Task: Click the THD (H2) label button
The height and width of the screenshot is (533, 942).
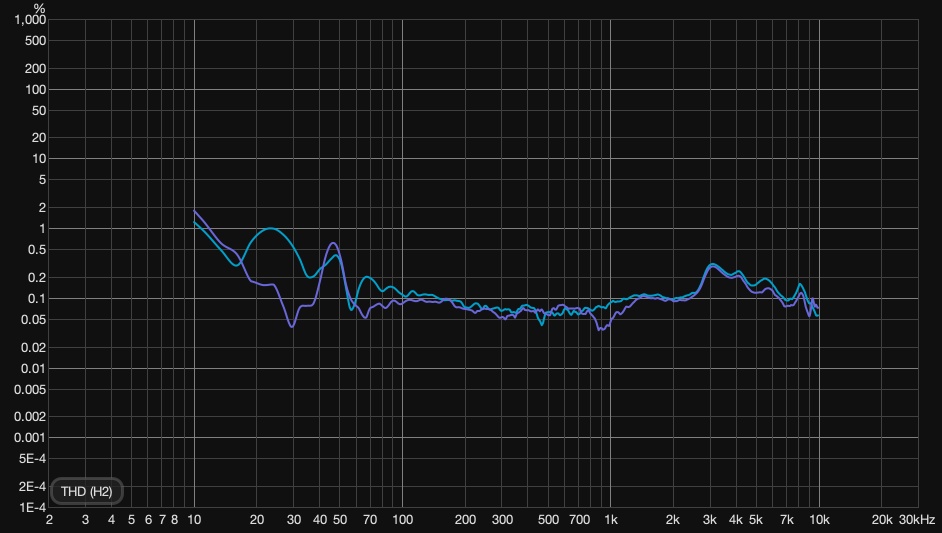Action: [87, 492]
